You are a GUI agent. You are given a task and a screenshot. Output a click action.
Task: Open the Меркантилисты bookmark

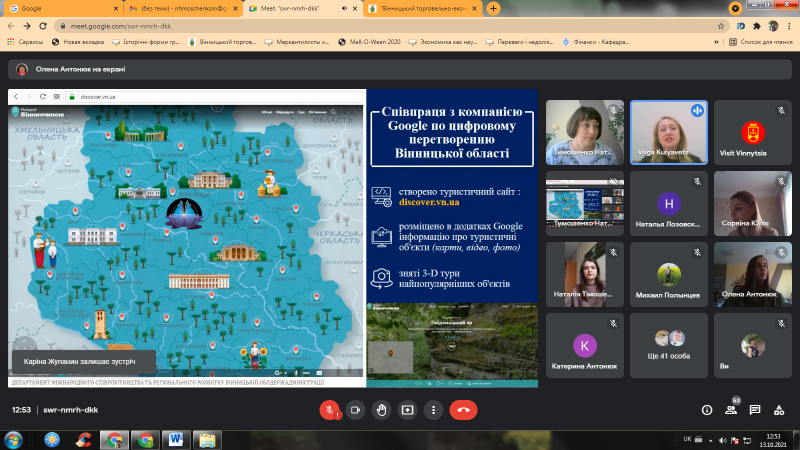point(297,42)
